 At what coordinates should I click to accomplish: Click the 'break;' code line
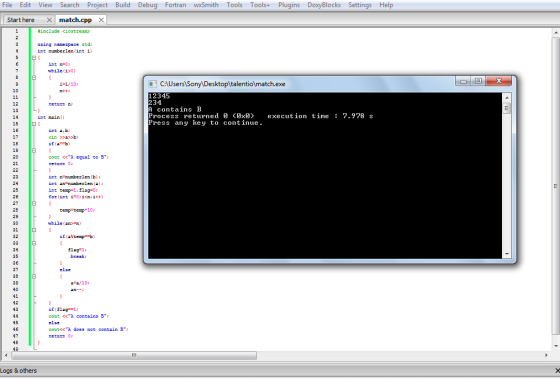78,256
